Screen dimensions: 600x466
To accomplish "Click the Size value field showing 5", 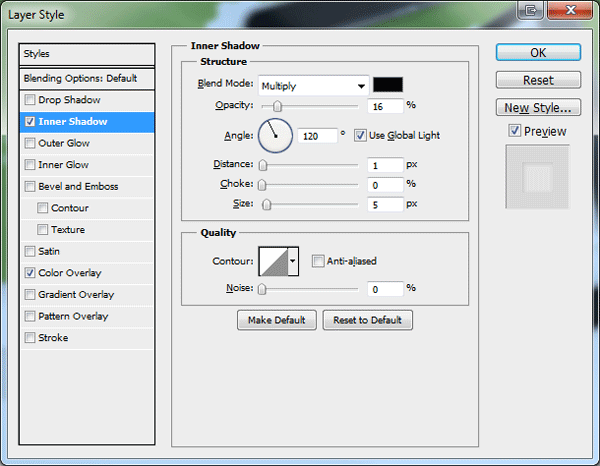I will pyautogui.click(x=385, y=205).
